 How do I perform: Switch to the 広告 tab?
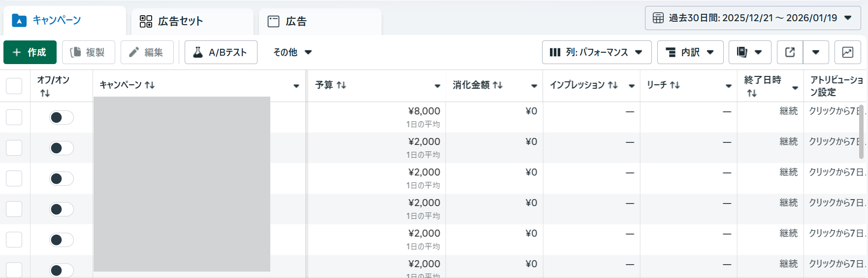coord(320,21)
